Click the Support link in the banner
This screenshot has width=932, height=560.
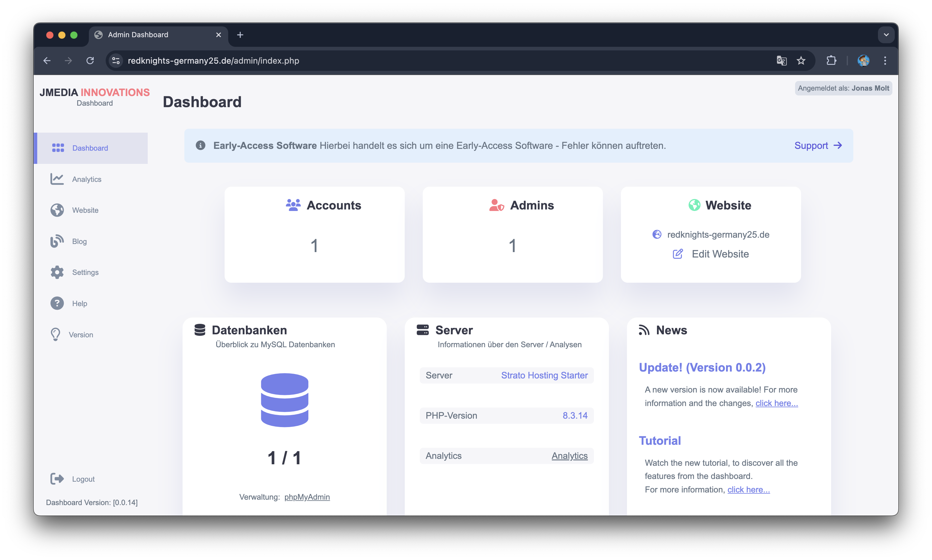(812, 146)
